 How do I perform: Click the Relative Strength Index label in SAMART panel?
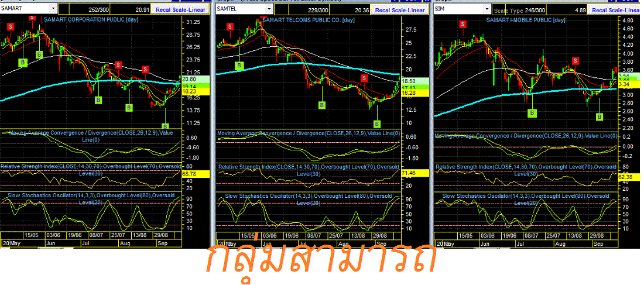pyautogui.click(x=91, y=170)
